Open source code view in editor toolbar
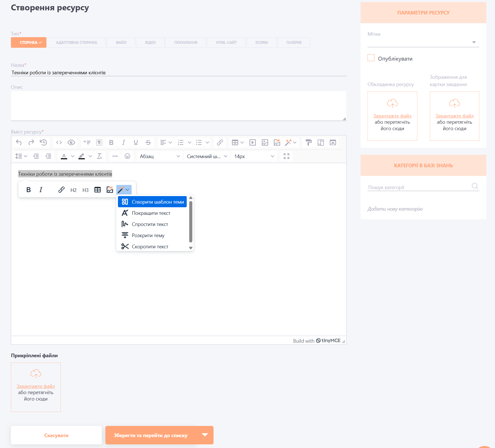This screenshot has width=495, height=448. coord(59,143)
